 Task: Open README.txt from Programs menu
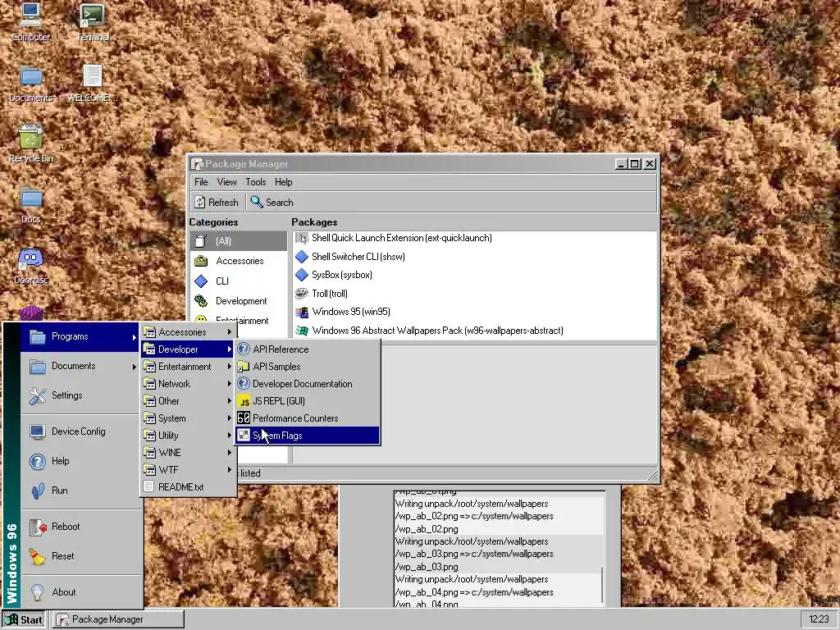pos(188,487)
